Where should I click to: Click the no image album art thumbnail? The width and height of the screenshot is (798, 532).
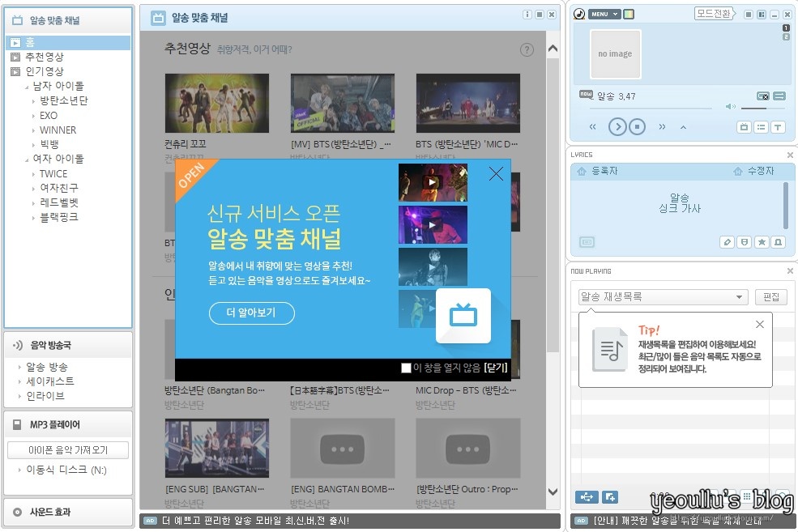click(615, 54)
